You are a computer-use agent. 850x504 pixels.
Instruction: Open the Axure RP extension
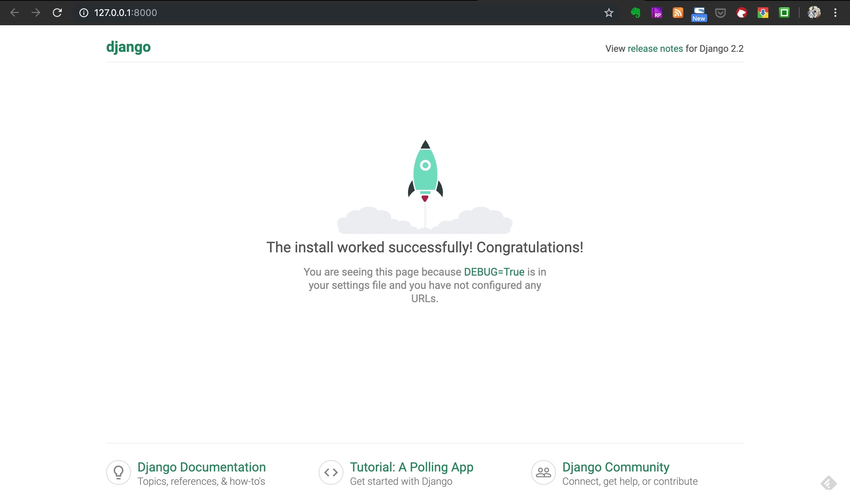(x=657, y=13)
